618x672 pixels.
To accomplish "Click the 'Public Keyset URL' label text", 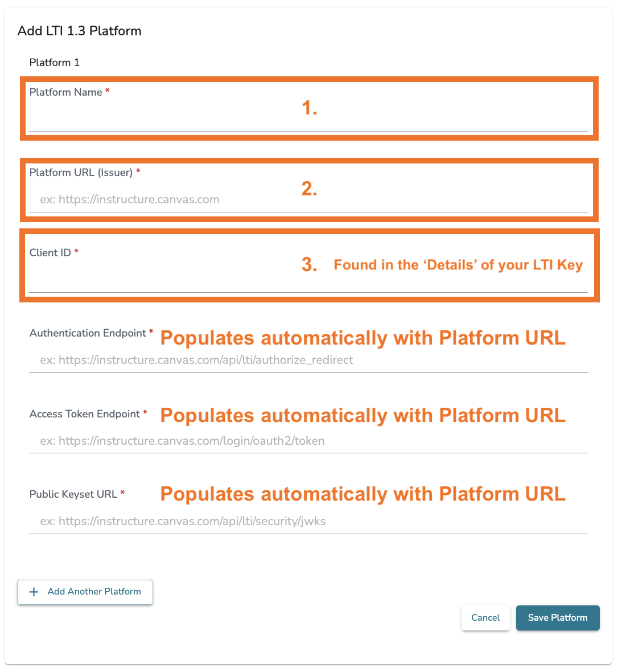I will tap(73, 494).
